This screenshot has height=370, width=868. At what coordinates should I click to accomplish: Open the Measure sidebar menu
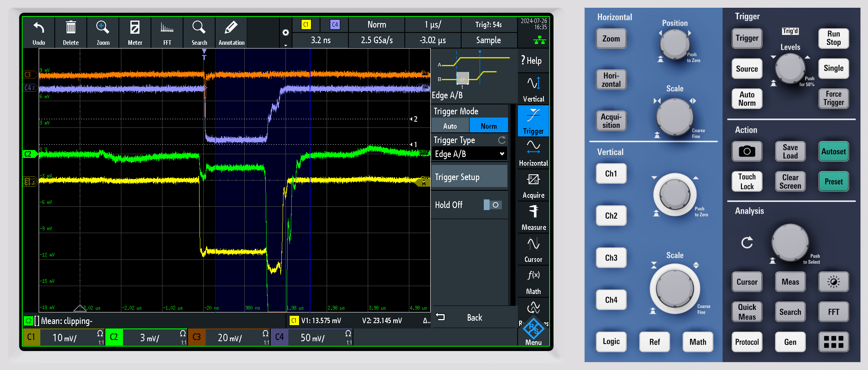[533, 217]
